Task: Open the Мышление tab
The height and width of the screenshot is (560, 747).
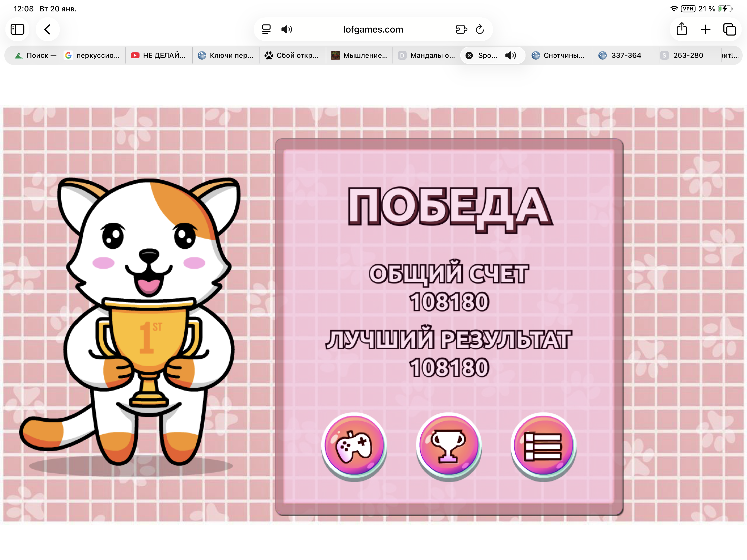Action: (x=359, y=55)
